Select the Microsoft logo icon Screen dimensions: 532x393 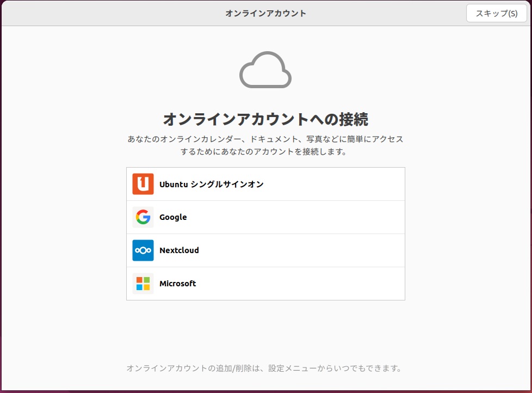point(143,284)
